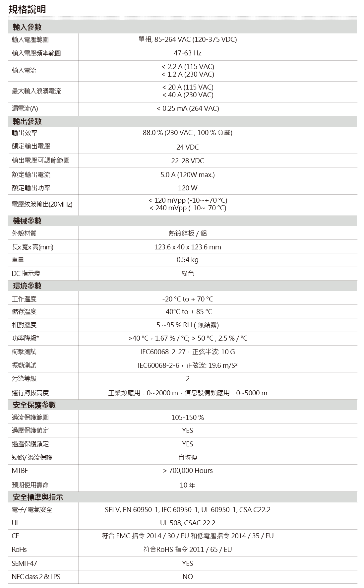The width and height of the screenshot is (364, 588).
Task: Click the UL 508, CSAC 22.2 value
Action: 187,523
